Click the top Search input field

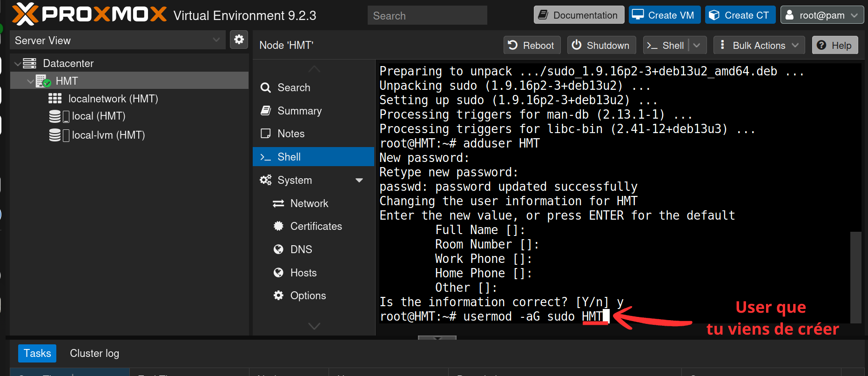coord(427,15)
